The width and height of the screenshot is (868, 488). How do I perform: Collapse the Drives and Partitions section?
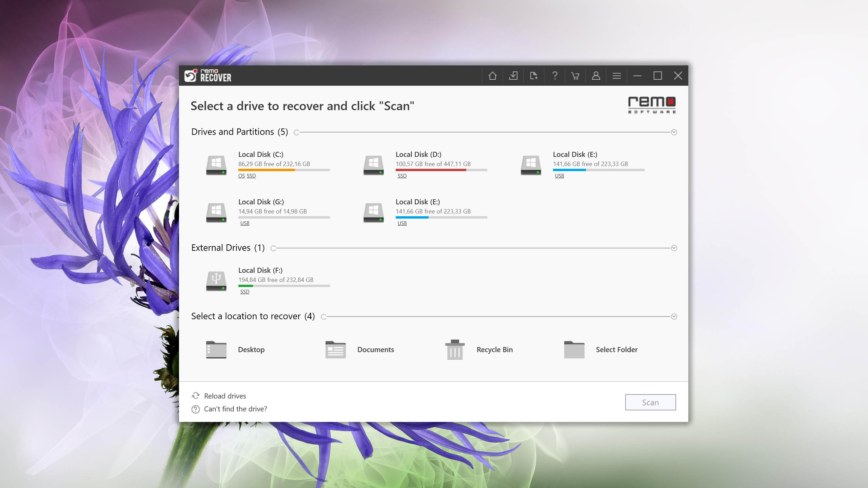[x=674, y=132]
